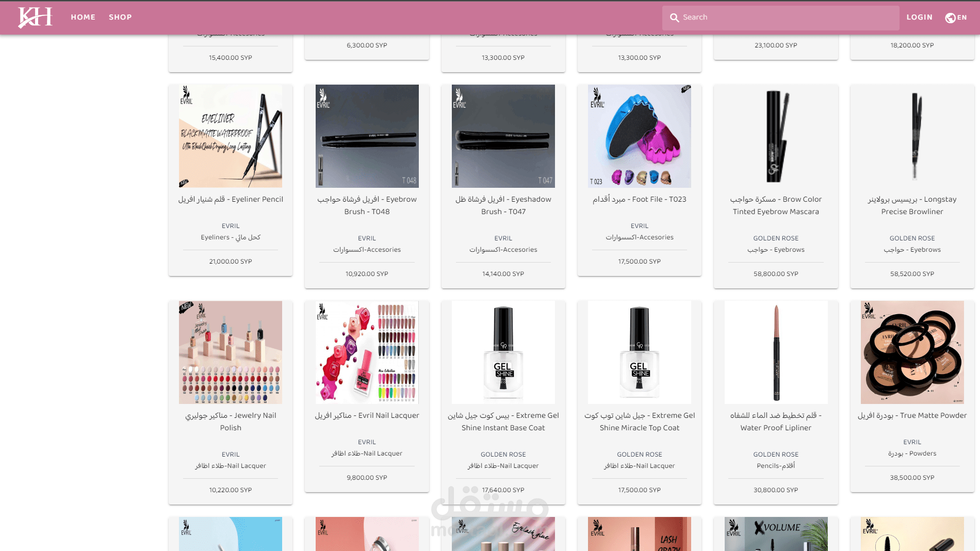
Task: Click the 58,800.00 SYP price
Action: (x=776, y=274)
